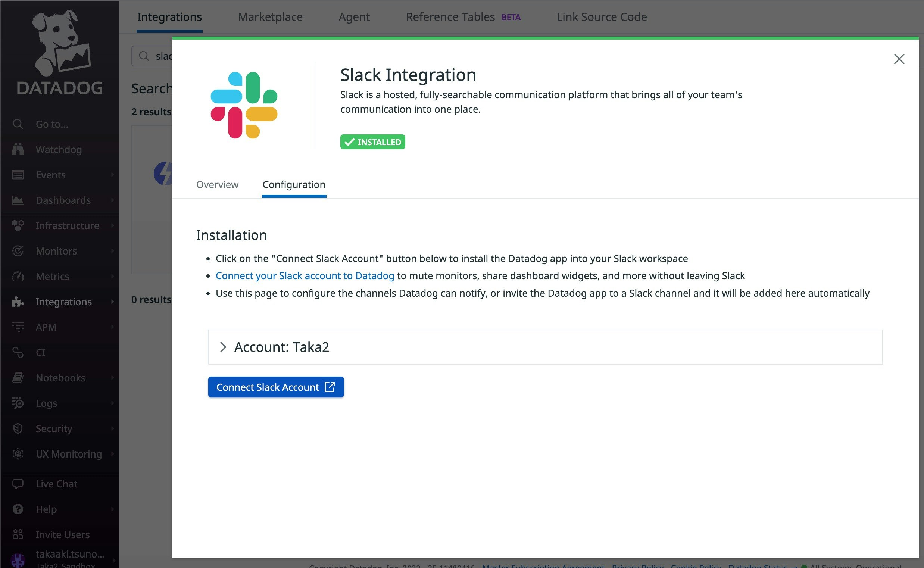Switch to the Overview tab
Screen dimensions: 924x568
(217, 185)
